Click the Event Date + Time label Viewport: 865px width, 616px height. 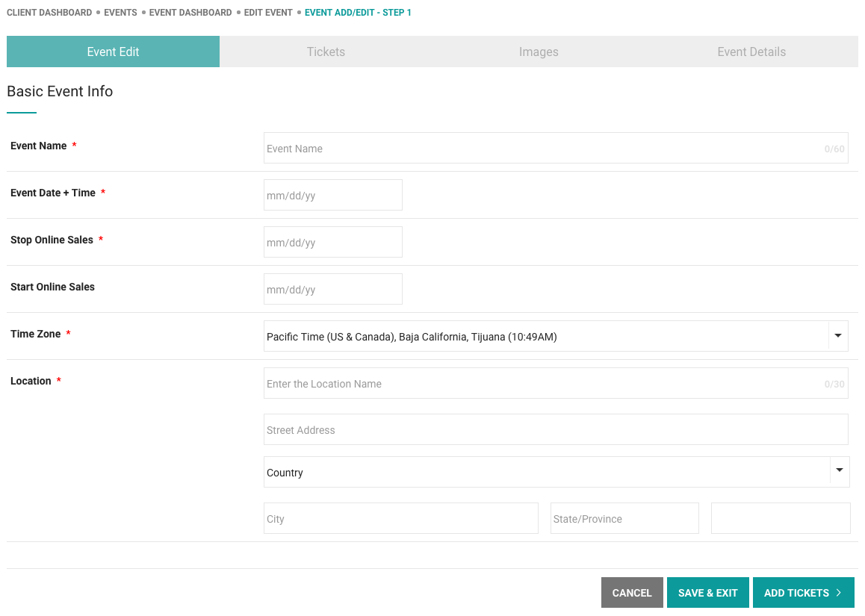pos(53,193)
